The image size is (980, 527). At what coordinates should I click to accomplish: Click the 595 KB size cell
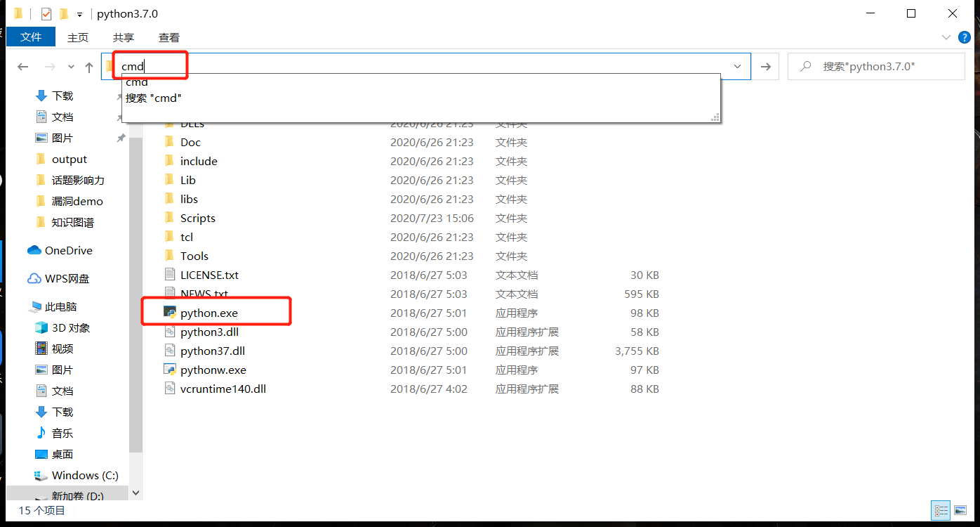coord(642,294)
